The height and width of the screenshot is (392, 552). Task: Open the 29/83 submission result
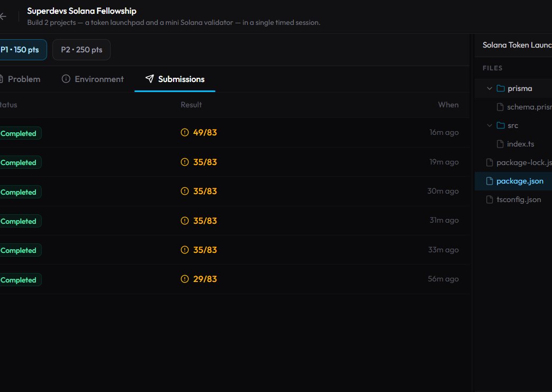tap(205, 279)
